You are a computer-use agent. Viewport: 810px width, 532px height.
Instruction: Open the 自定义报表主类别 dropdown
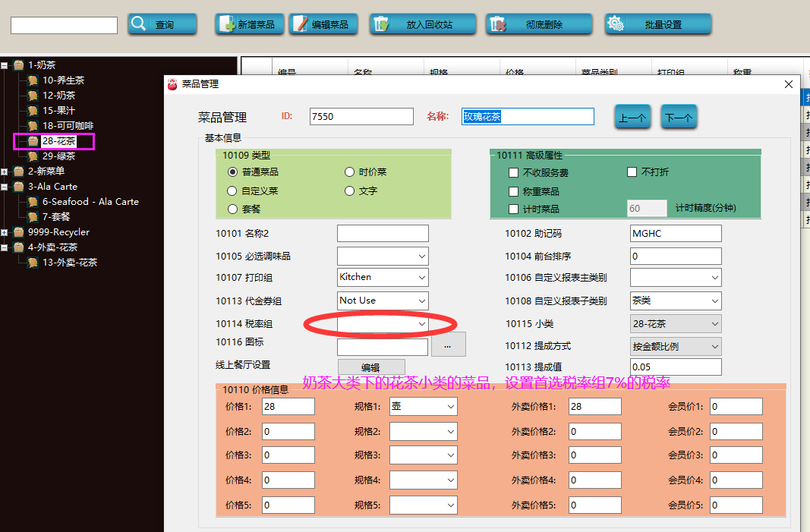point(676,277)
